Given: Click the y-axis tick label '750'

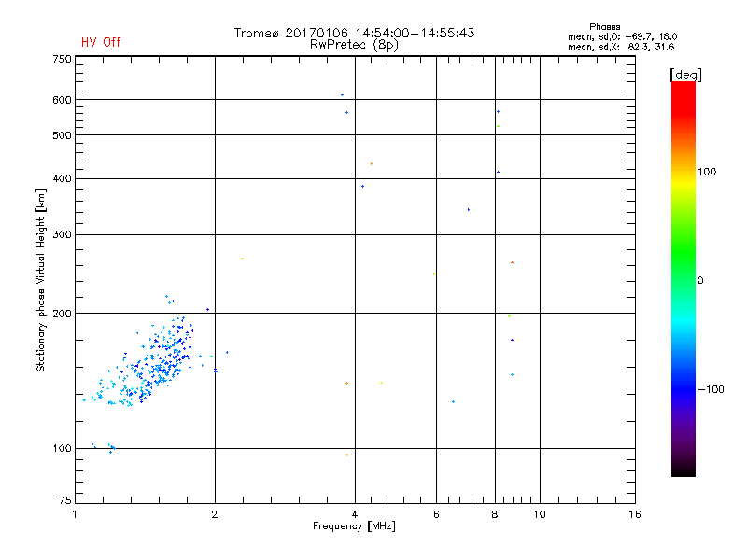Looking at the screenshot, I should (62, 59).
